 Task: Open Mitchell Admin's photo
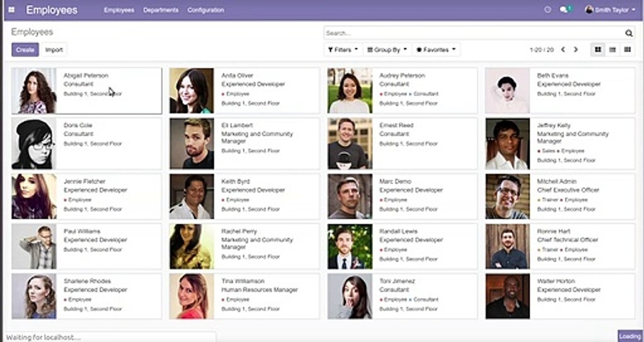click(x=508, y=197)
